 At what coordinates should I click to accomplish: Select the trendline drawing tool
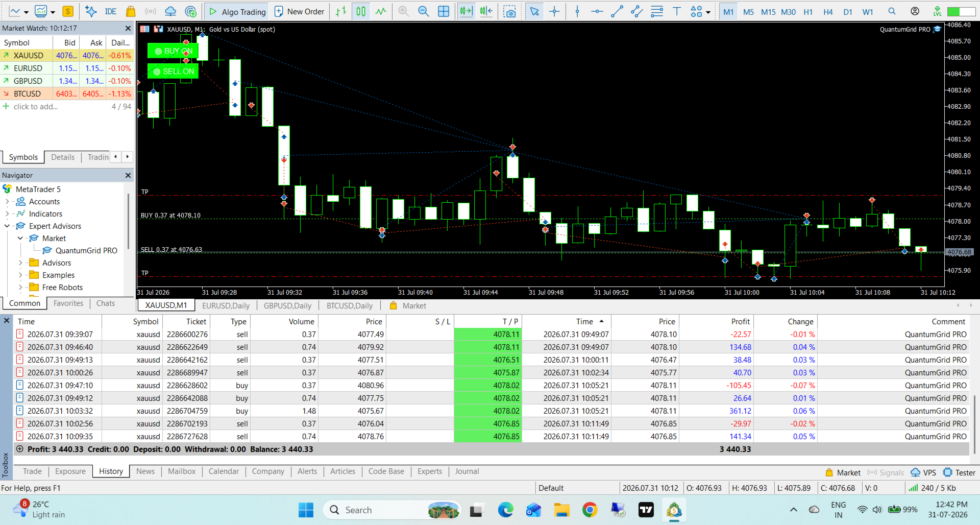tap(617, 11)
